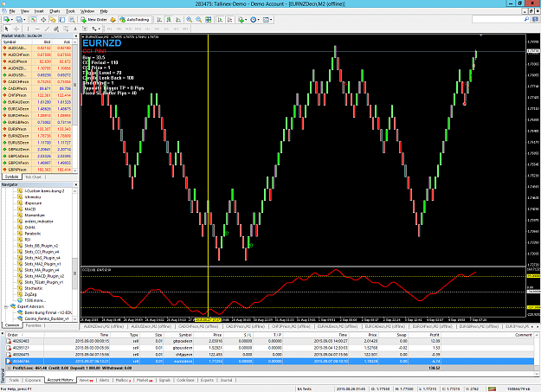Open the MetaEditor icon next to New Order
This screenshot has width=541, height=392.
(x=113, y=20)
